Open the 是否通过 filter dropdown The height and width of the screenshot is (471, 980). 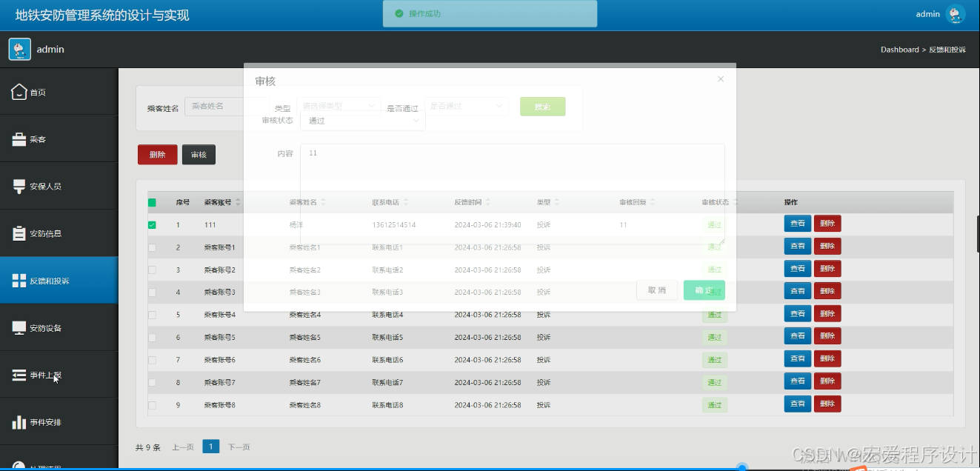(x=467, y=106)
